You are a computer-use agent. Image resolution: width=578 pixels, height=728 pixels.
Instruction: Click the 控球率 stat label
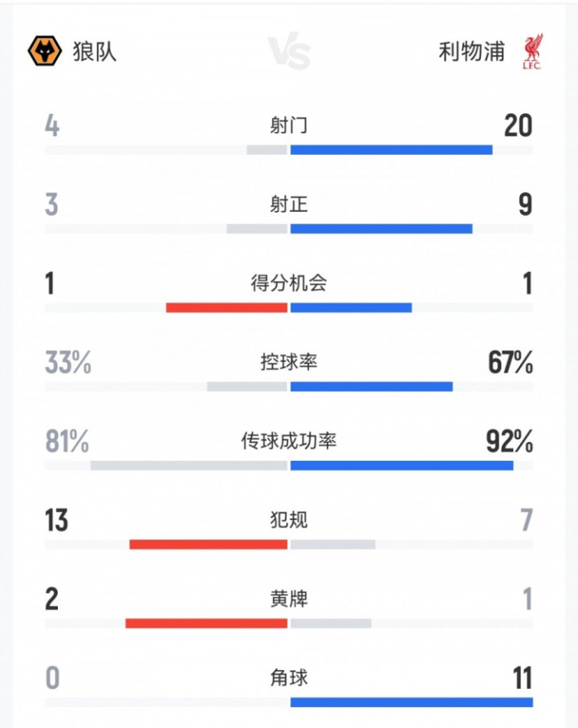coord(289,361)
